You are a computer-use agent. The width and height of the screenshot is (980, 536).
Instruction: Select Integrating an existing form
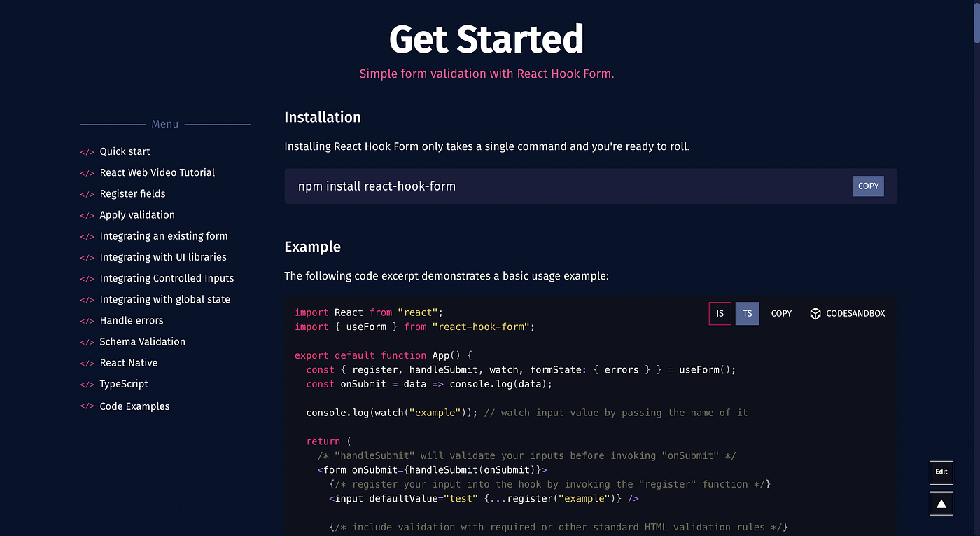tap(164, 236)
